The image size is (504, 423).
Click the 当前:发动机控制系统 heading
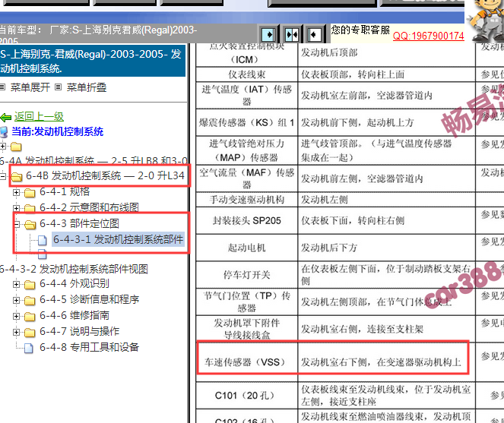coord(57,131)
